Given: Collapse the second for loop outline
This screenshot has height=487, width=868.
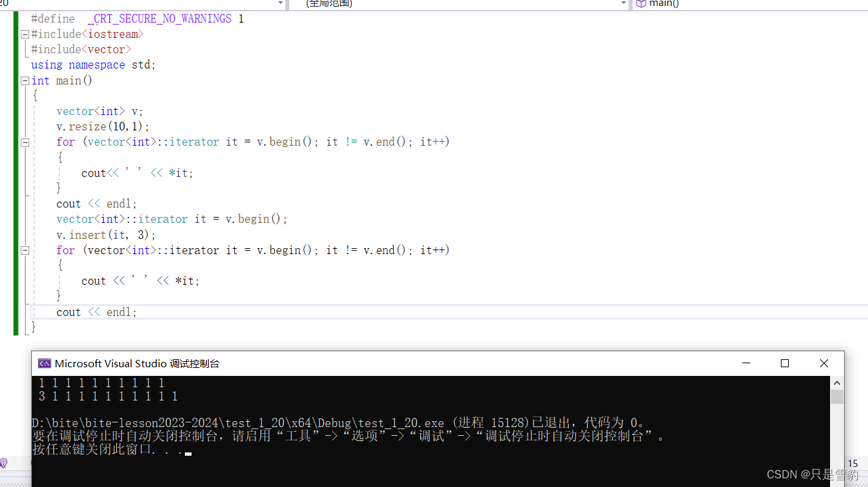Looking at the screenshot, I should pyautogui.click(x=25, y=250).
